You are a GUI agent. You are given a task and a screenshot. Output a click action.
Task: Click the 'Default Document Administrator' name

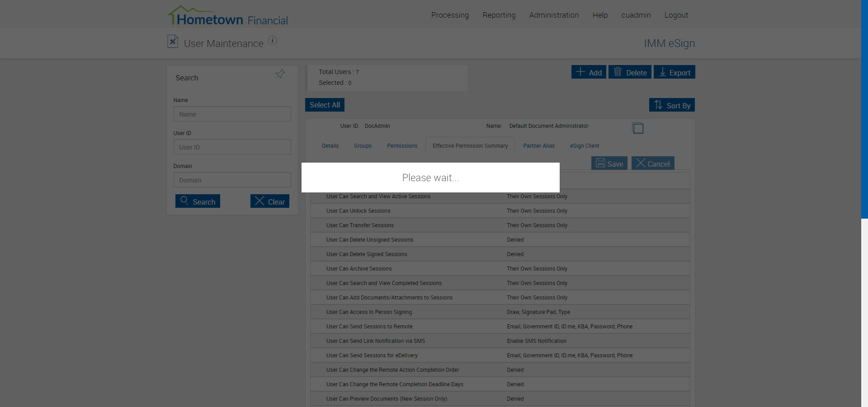click(549, 126)
